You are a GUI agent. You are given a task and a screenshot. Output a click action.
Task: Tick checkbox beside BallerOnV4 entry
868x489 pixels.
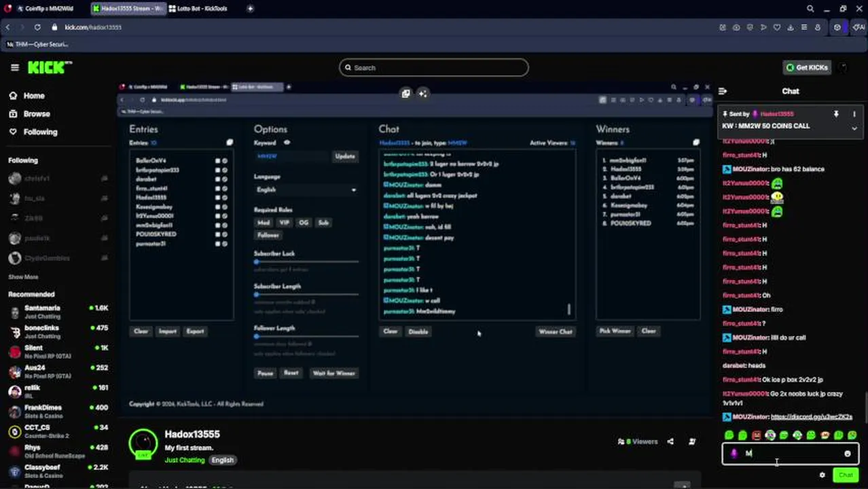pos(218,161)
